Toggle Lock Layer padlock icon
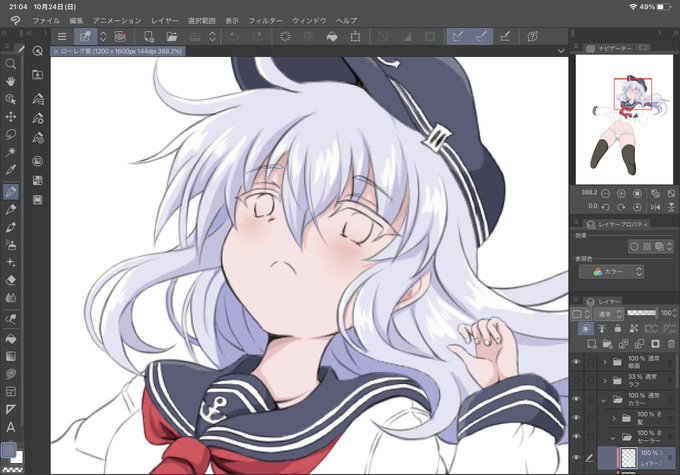Viewport: 680px width, 475px height. coord(618,329)
